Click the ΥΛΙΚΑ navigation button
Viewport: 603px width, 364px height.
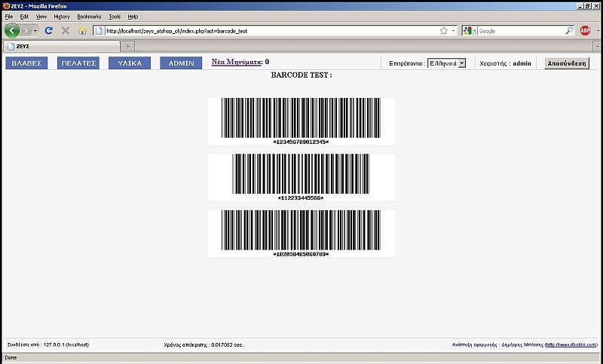click(130, 63)
